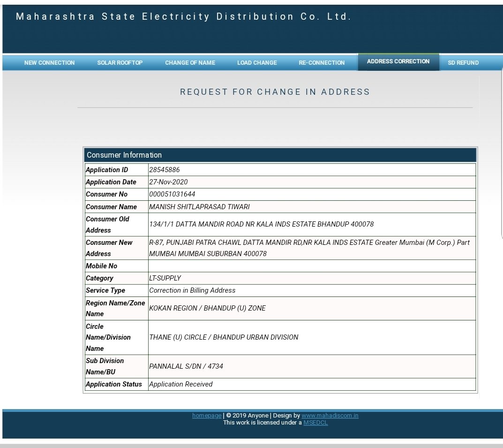The image size is (503, 448).
Task: Click the Consumer Name label
Action: (111, 207)
